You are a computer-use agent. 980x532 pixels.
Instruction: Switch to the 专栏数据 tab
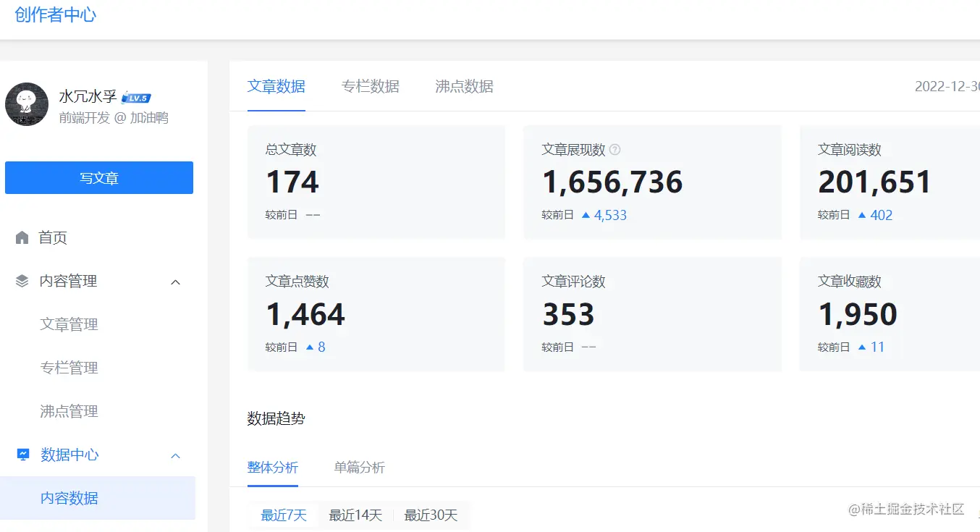click(x=371, y=86)
